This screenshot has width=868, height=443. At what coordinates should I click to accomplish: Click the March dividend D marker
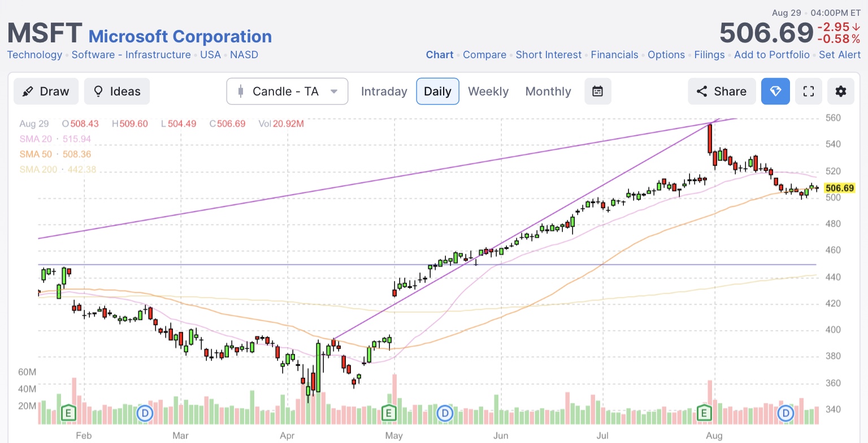(145, 414)
